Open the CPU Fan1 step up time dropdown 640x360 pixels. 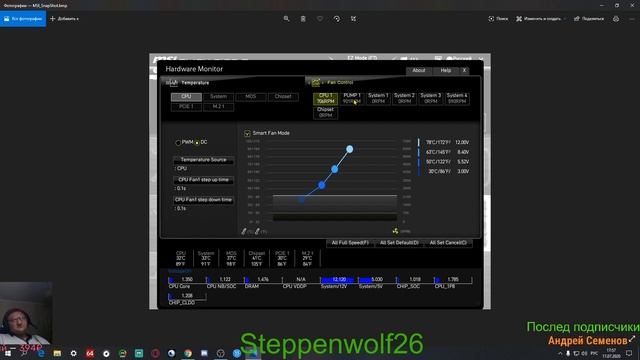203,180
